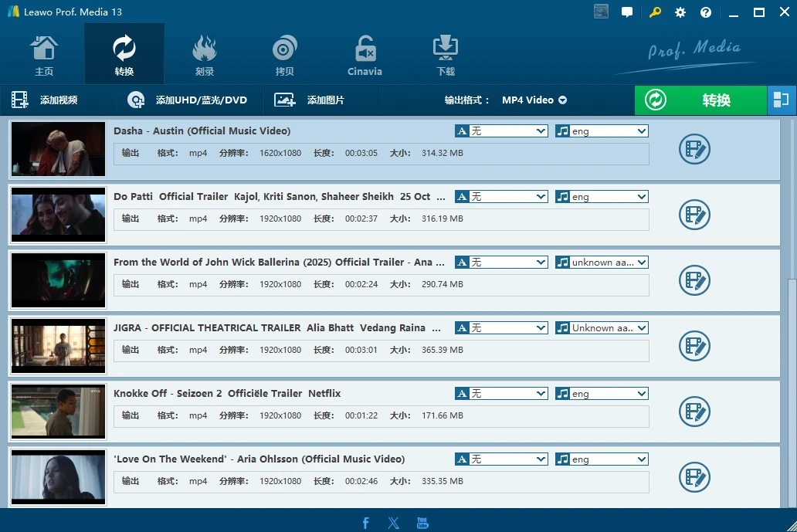Open audio track dropdown for John Wick Ballerina
Screen dimensions: 797x532
602,263
